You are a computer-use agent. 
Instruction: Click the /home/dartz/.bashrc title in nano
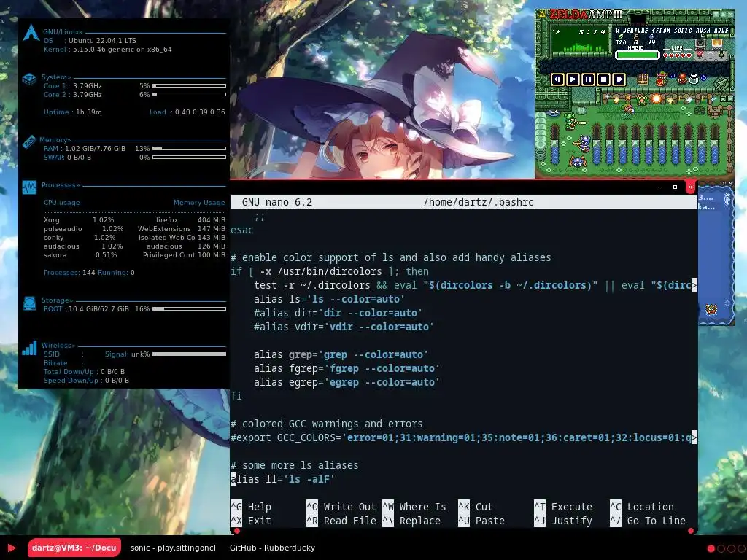[x=479, y=202]
